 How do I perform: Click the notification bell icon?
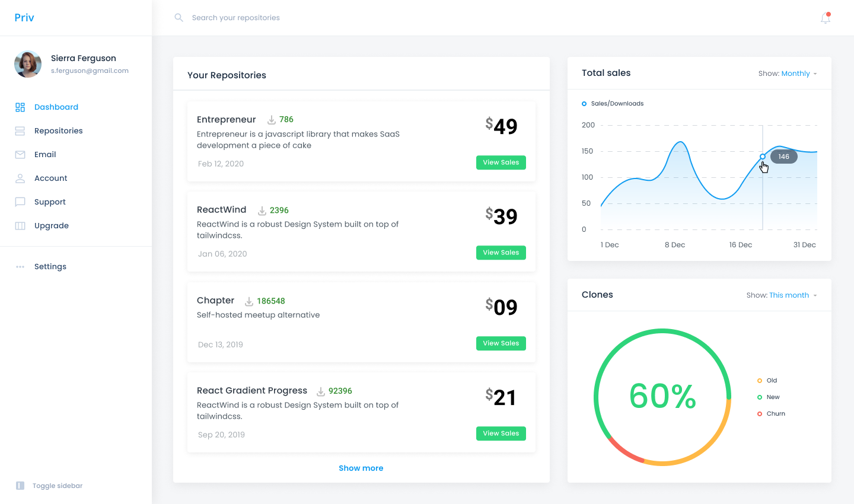825,18
